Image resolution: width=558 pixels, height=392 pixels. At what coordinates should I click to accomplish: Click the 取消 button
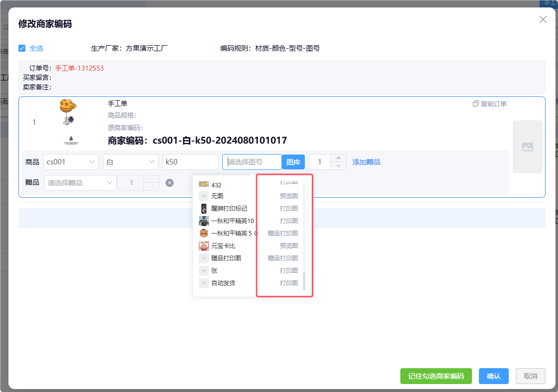click(530, 376)
